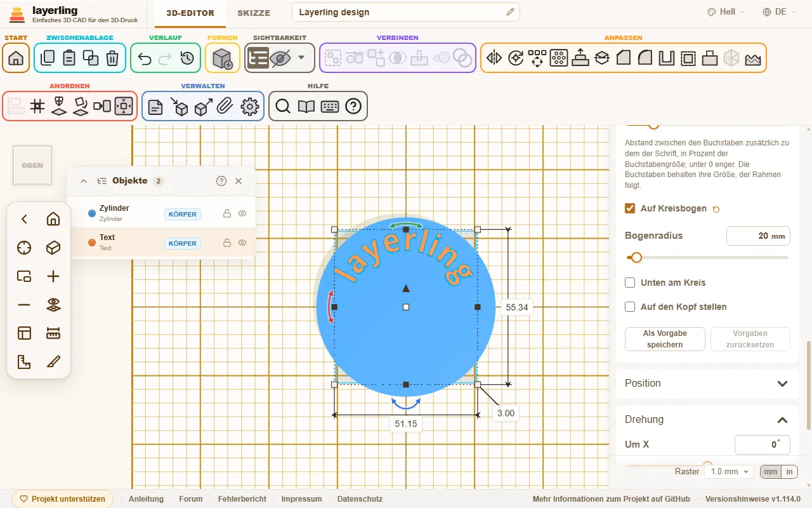
Task: Click the undo arrow in Verlauf
Action: coord(145,58)
